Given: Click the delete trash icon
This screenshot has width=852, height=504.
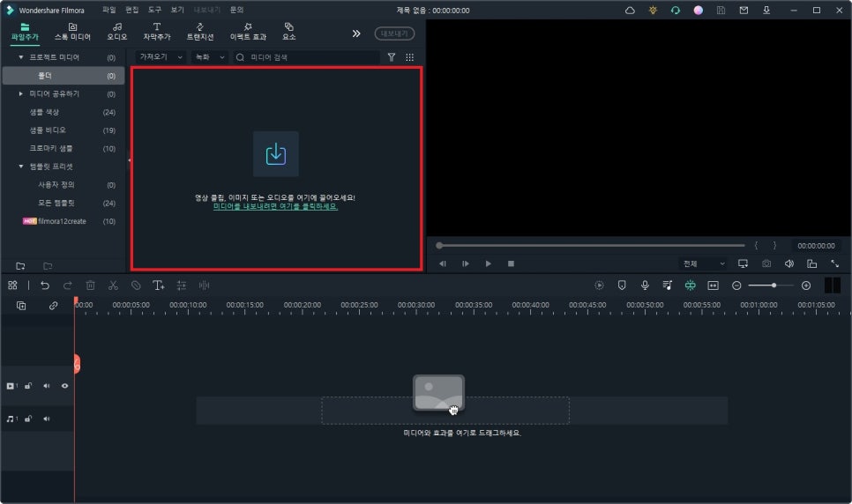Looking at the screenshot, I should click(90, 285).
